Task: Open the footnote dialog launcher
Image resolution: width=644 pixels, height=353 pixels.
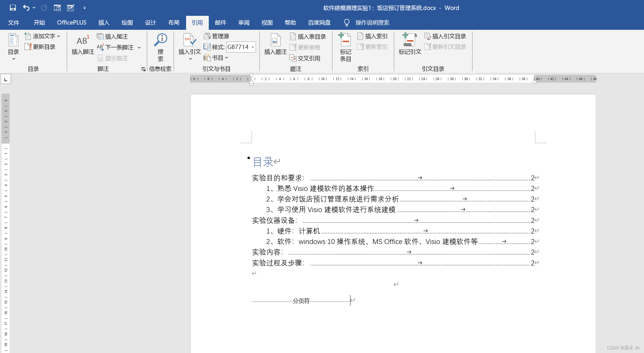Action: (143, 69)
